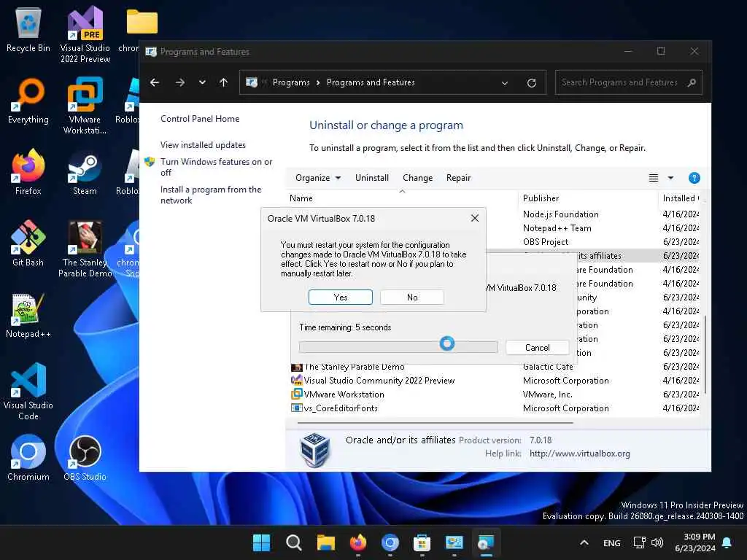Screen dimensions: 747x560
Task: Open Everything search desktop shortcut
Action: tap(28, 101)
